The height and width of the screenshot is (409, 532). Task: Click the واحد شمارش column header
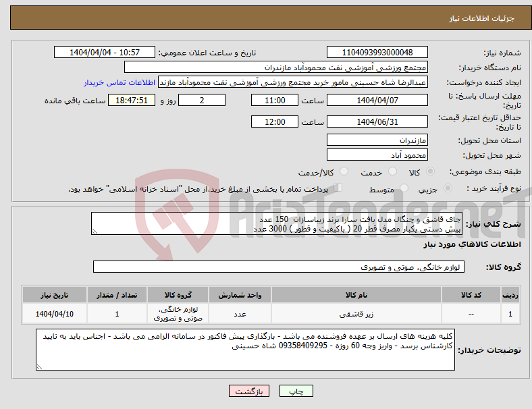(x=240, y=295)
